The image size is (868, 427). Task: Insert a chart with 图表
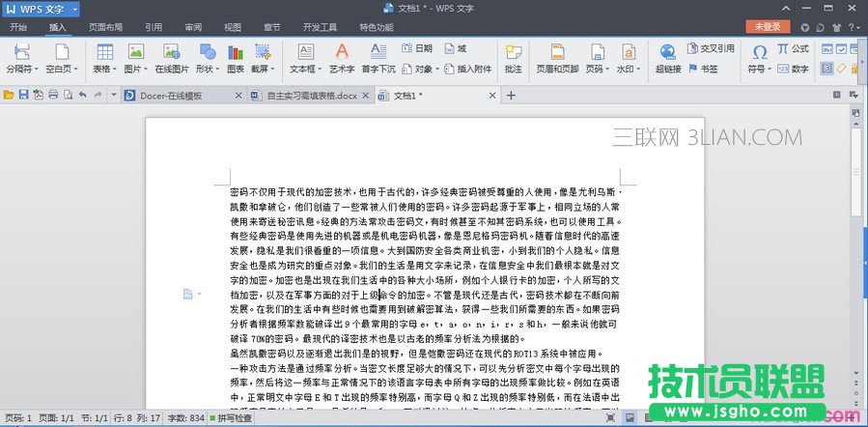click(x=236, y=59)
